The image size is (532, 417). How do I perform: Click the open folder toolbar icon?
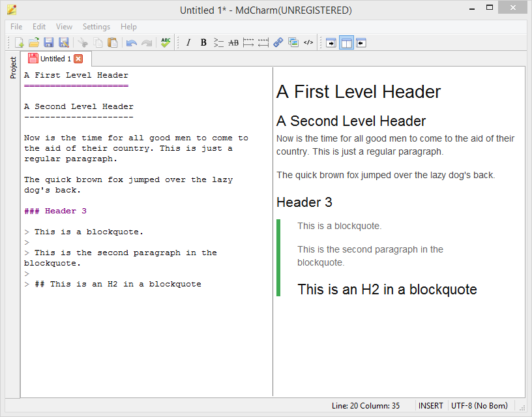pos(34,43)
